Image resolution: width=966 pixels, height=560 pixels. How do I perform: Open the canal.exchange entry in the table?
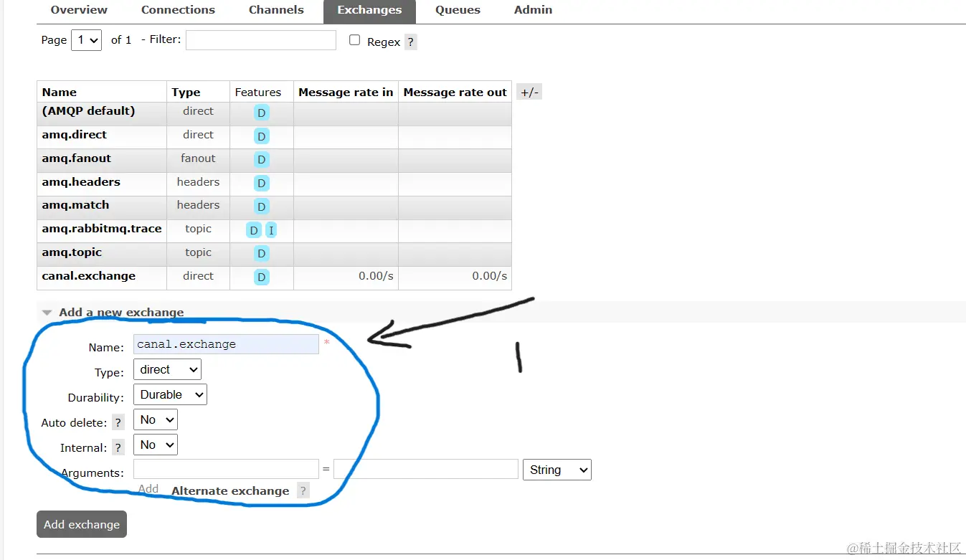88,275
